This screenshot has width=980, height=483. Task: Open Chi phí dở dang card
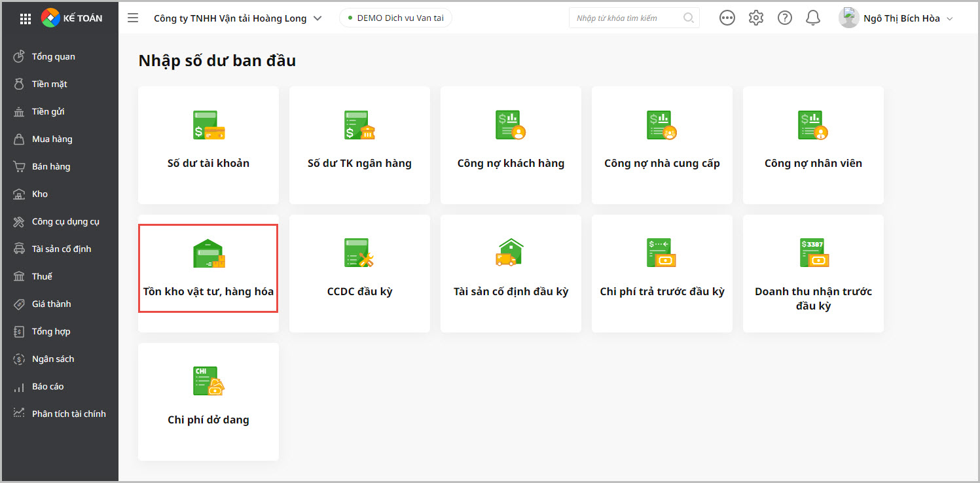coord(208,402)
